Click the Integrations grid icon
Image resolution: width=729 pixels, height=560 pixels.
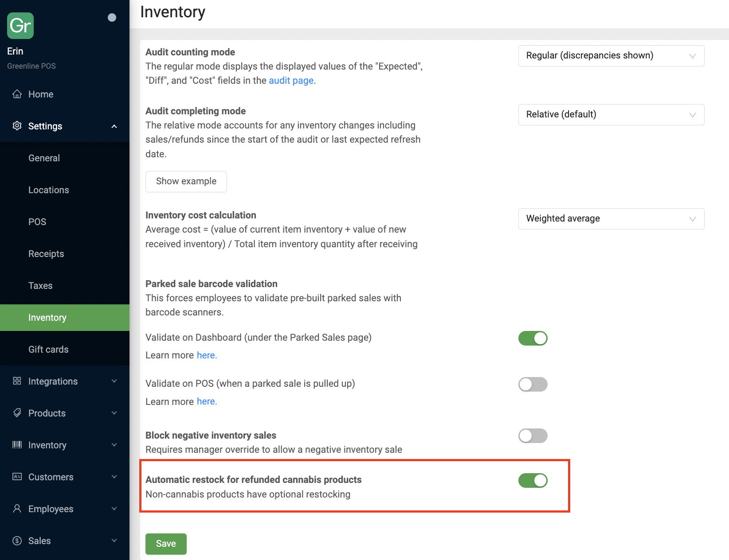pyautogui.click(x=17, y=381)
